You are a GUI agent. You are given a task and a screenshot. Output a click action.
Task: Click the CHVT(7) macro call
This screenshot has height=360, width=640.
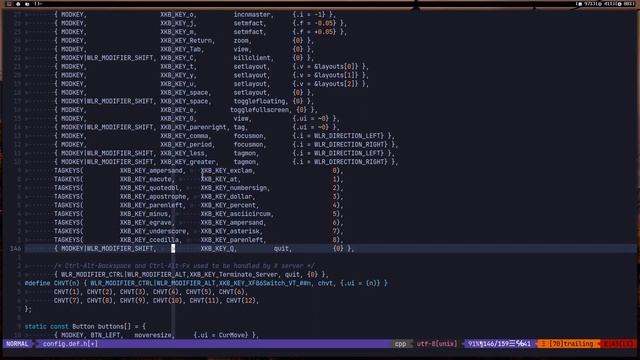coord(66,300)
